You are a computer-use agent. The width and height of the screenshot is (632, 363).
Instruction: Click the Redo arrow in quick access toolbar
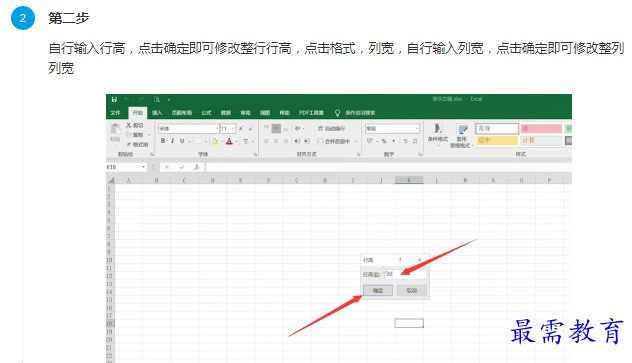pyautogui.click(x=141, y=100)
